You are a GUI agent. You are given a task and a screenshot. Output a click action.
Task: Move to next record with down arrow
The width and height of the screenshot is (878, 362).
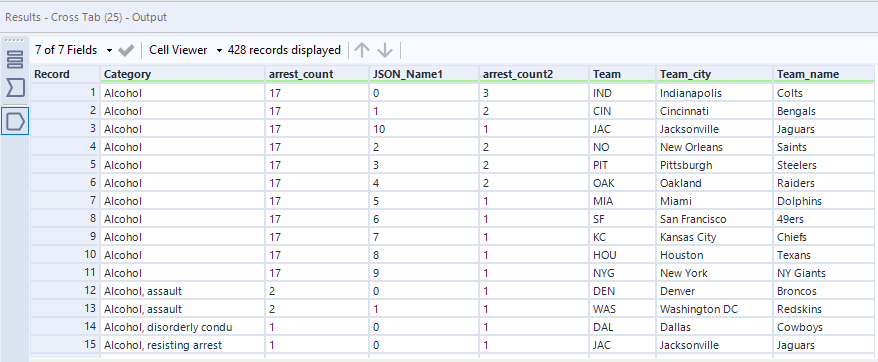point(385,50)
